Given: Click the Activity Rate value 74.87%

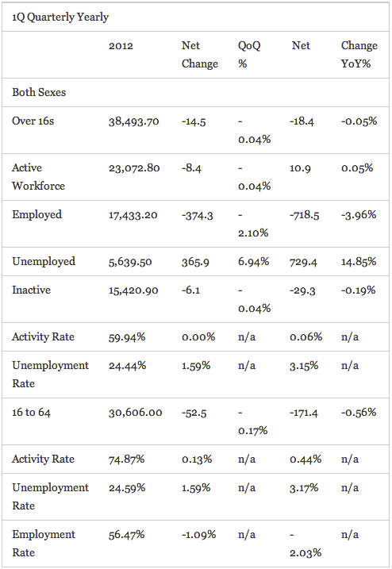Looking at the screenshot, I should tap(127, 459).
